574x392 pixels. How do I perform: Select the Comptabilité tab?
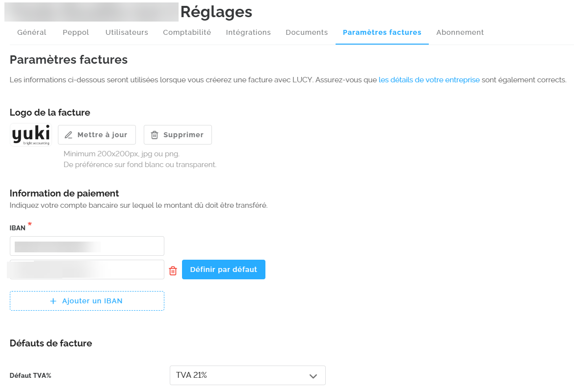(187, 32)
